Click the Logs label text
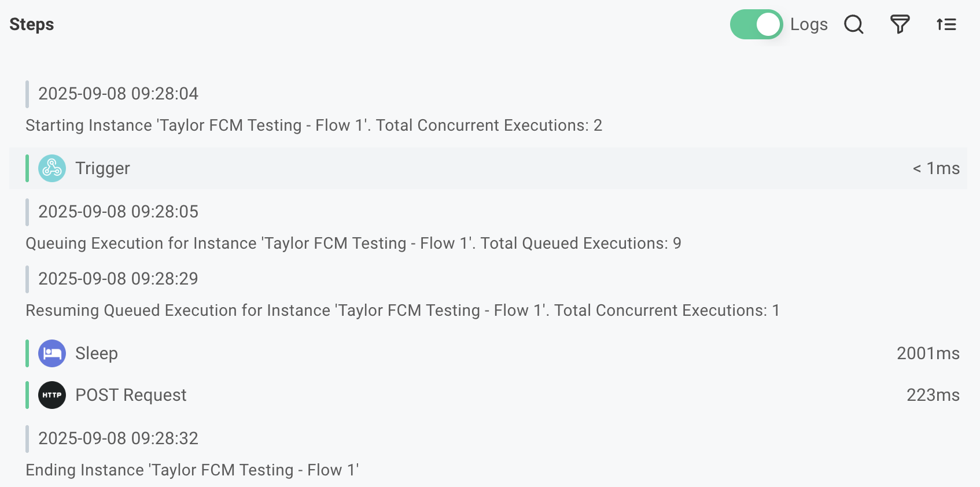The height and width of the screenshot is (487, 980). 809,24
